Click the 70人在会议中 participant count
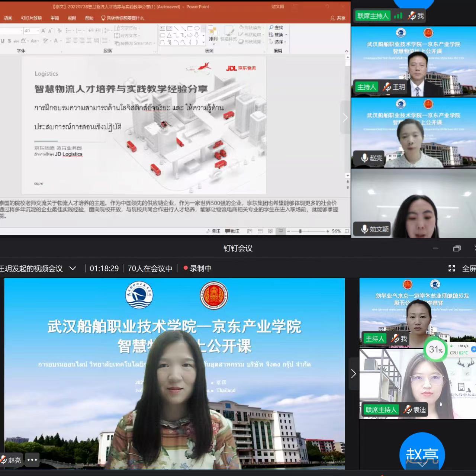476x476 pixels. pyautogui.click(x=150, y=268)
